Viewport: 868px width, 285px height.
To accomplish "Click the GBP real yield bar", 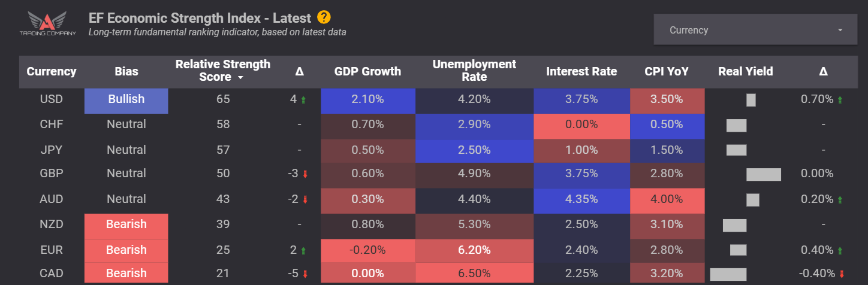I will [764, 174].
